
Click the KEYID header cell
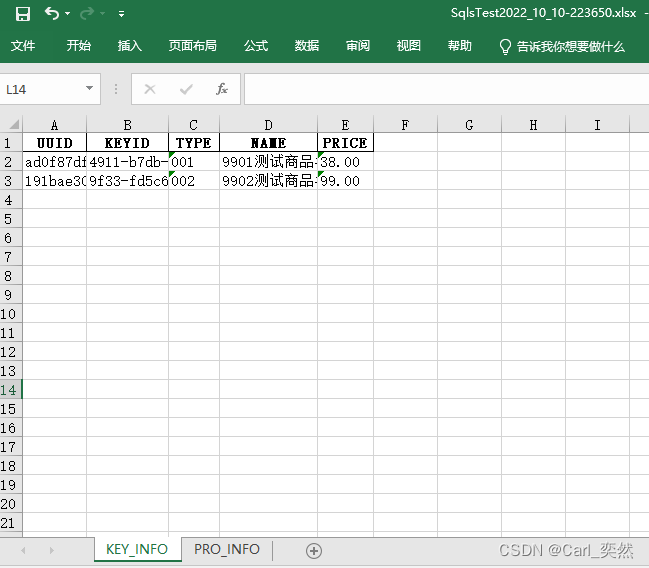127,143
